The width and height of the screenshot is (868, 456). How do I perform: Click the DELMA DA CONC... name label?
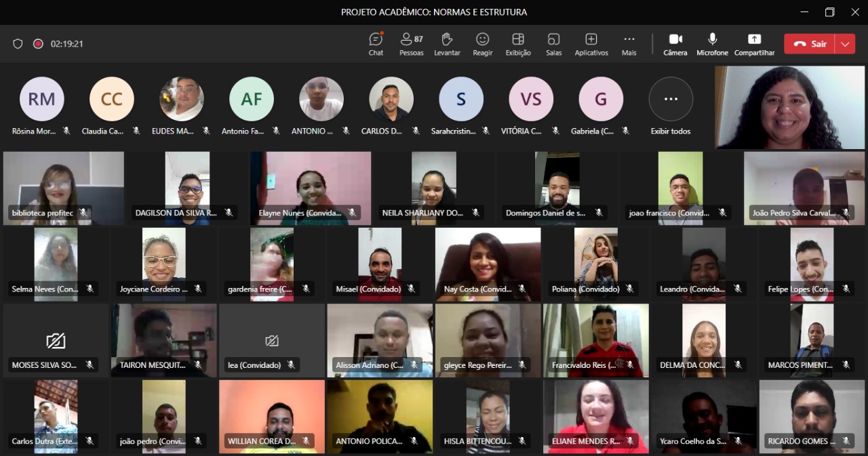[x=693, y=365]
